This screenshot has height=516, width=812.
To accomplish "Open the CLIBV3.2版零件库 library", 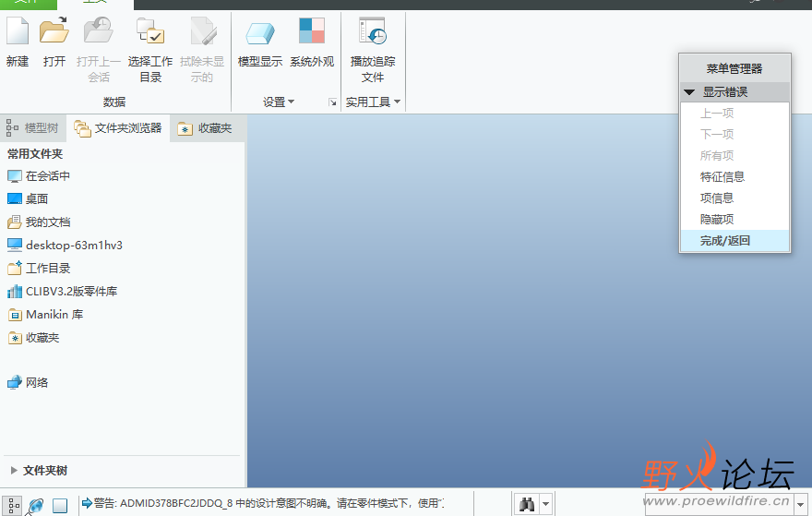I will click(x=62, y=291).
